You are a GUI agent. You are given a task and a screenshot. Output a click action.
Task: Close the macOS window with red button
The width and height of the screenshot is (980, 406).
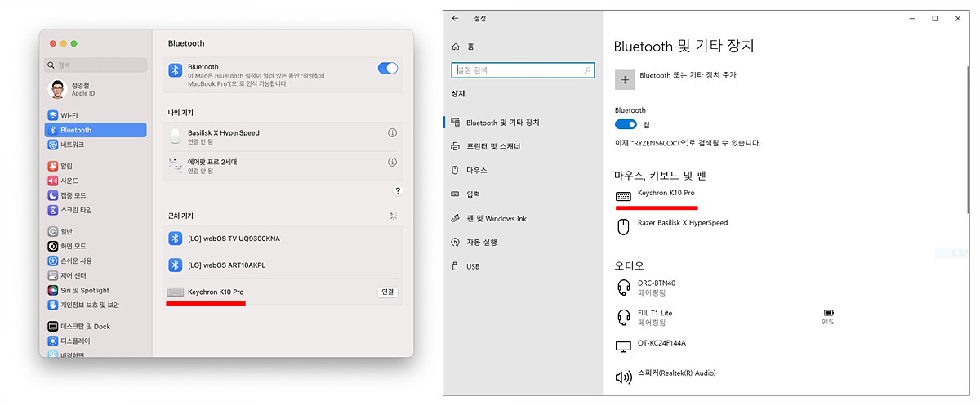52,42
